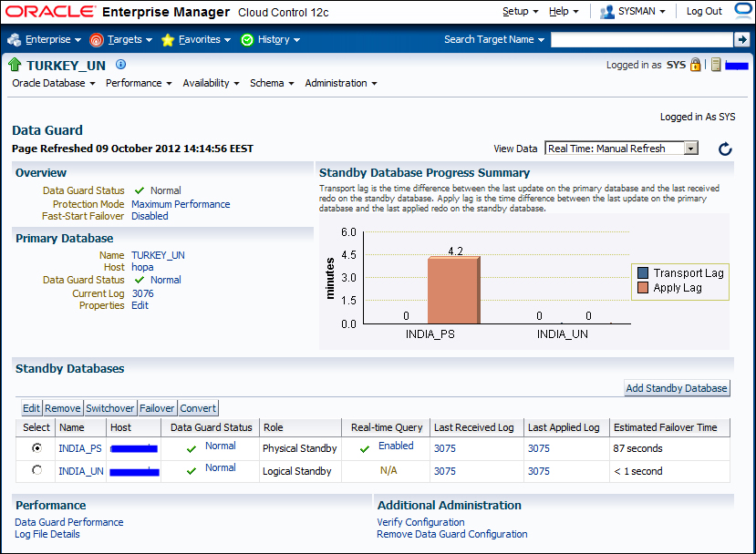Open the Enterprise dropdown menu
Viewport: 756px width, 554px height.
(53, 39)
